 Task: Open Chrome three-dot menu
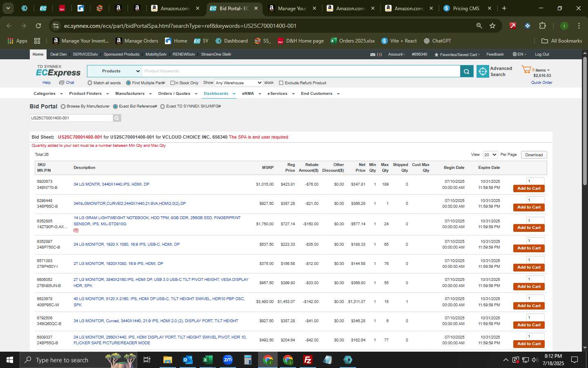[x=579, y=26]
